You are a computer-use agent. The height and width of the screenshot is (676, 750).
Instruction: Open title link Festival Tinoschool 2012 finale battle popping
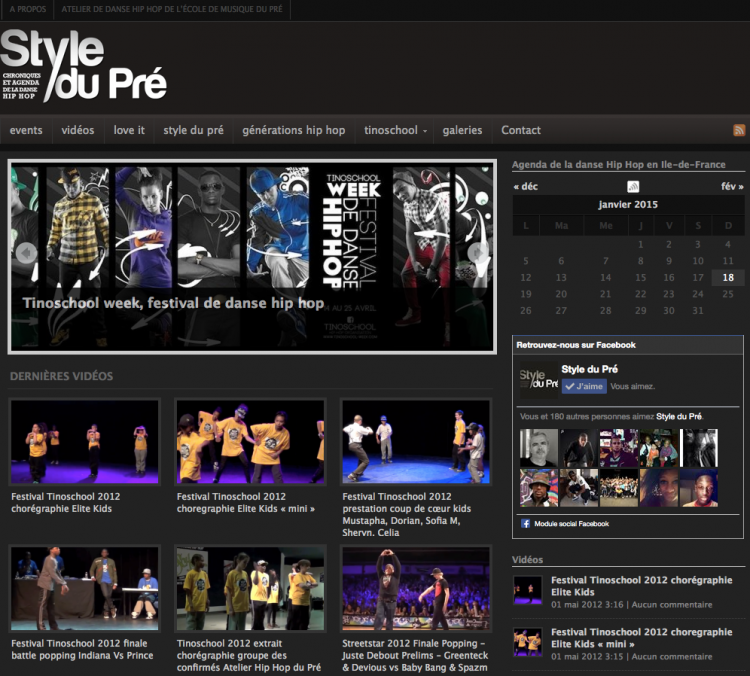[82, 649]
